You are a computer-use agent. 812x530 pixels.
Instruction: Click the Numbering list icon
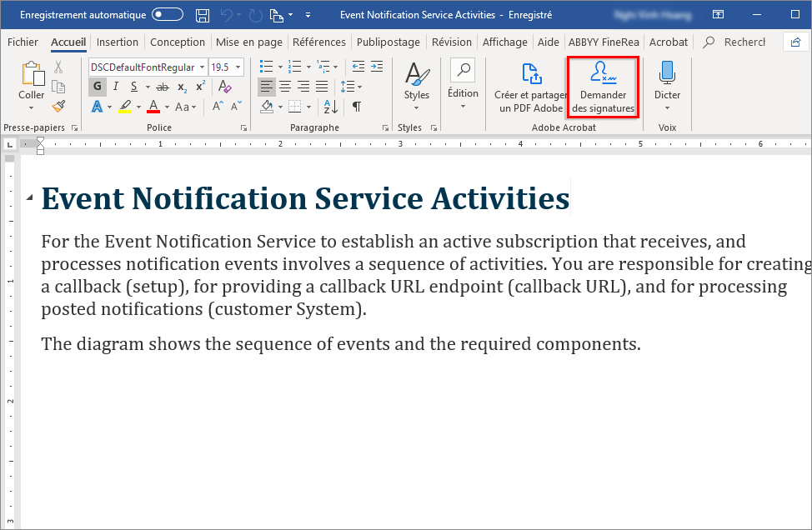295,67
